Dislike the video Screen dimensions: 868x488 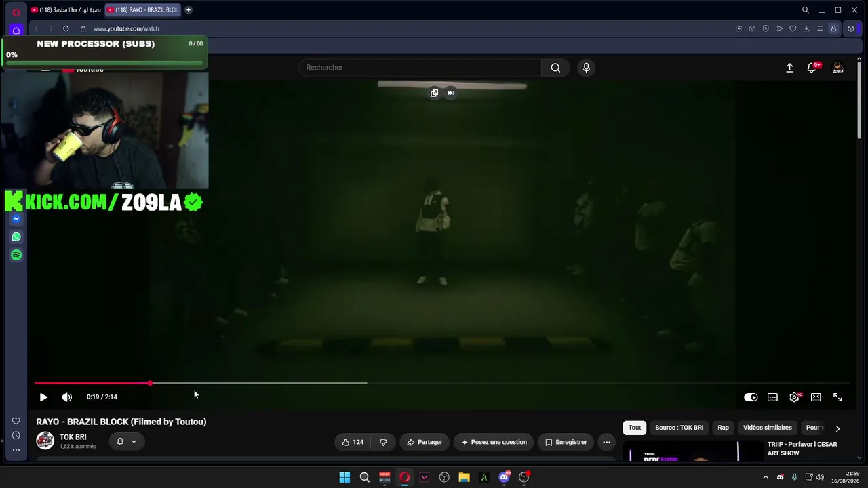click(383, 442)
